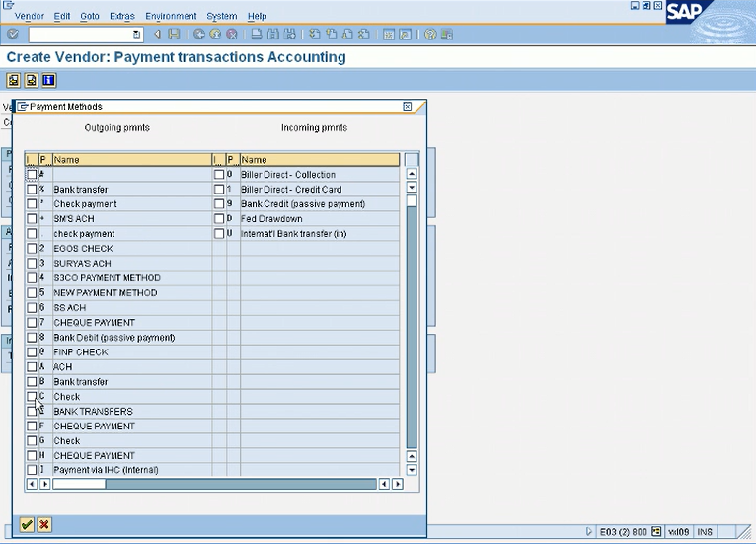Click the Generate Shortcut icon
This screenshot has height=544, width=756.
pos(405,35)
